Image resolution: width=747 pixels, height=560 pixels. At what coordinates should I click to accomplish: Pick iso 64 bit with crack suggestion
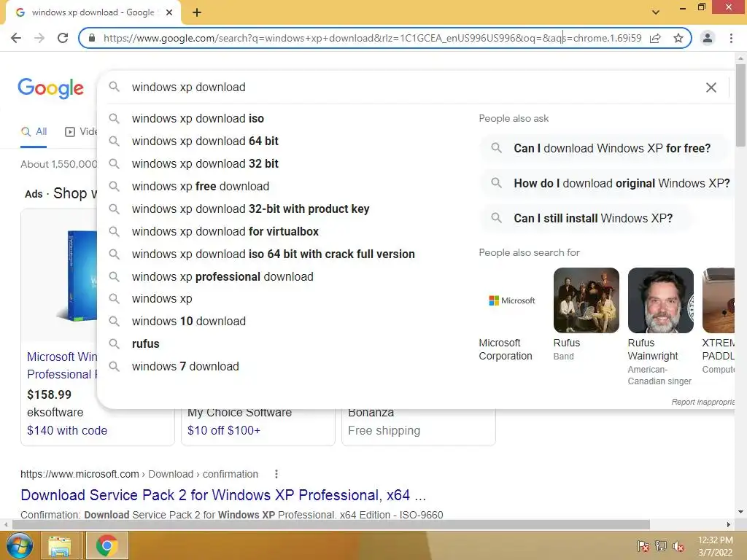click(274, 254)
